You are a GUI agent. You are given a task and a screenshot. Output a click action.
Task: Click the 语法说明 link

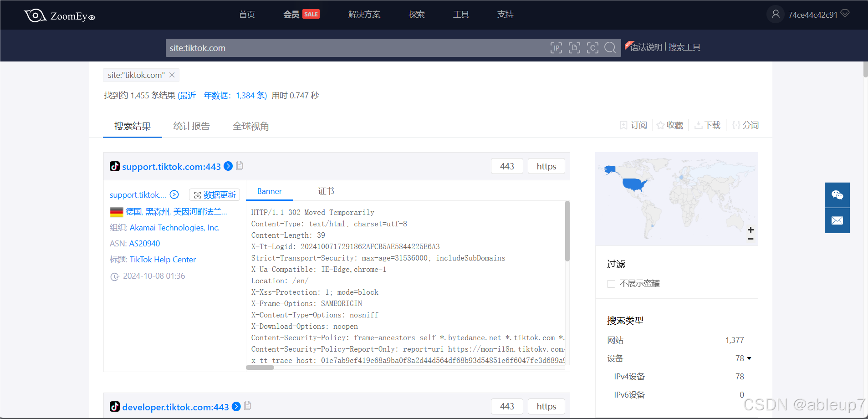click(646, 47)
